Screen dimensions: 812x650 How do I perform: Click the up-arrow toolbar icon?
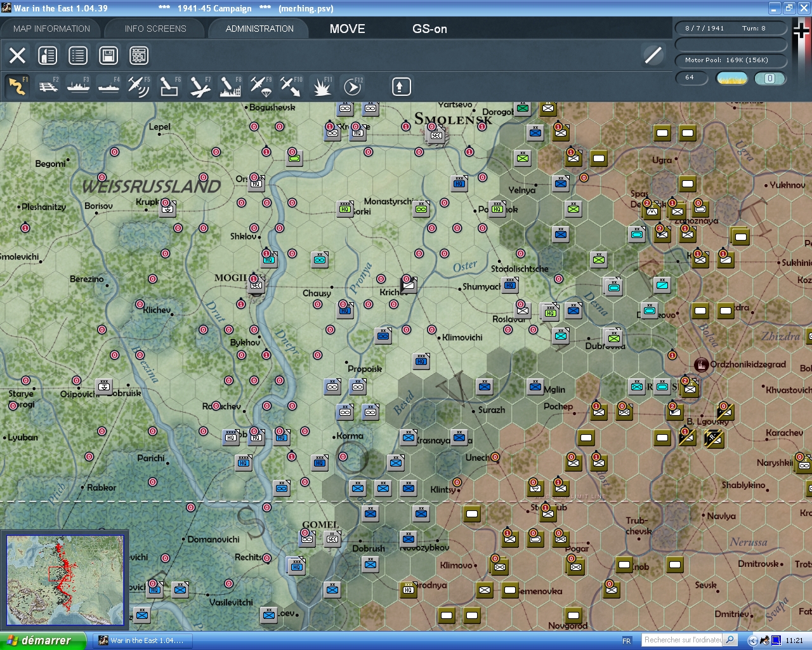401,86
